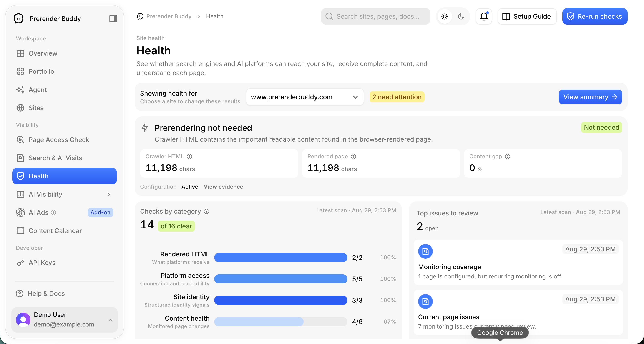Click the View evidence link

coord(223,187)
